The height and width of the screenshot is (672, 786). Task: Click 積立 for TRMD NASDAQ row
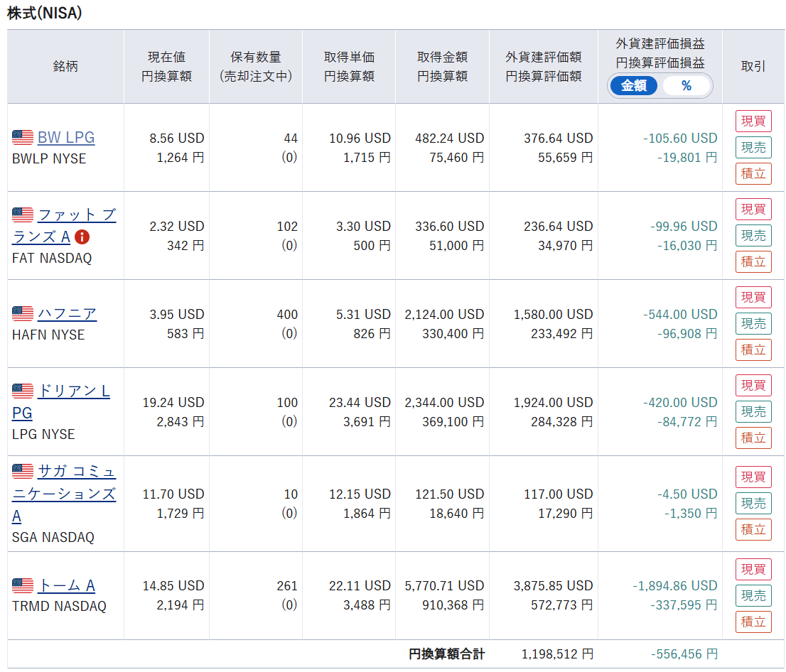[x=753, y=622]
